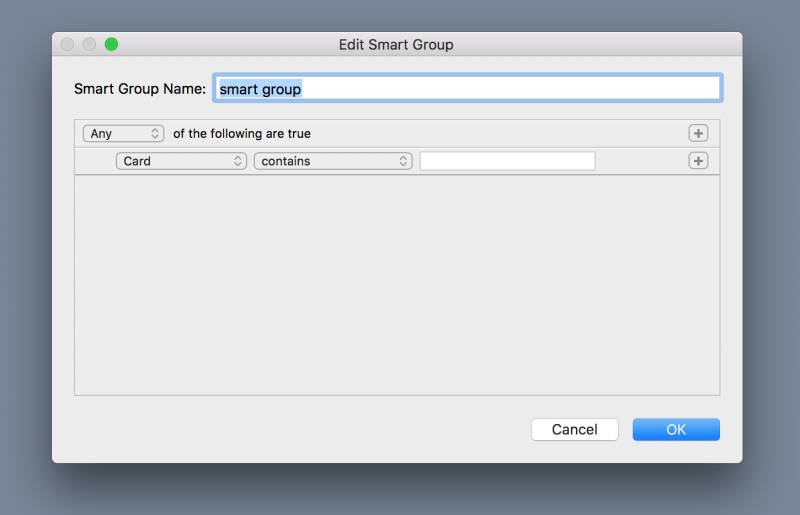Screen dimensions: 800x515
Task: Open the Any match-type dropdown
Action: [123, 133]
